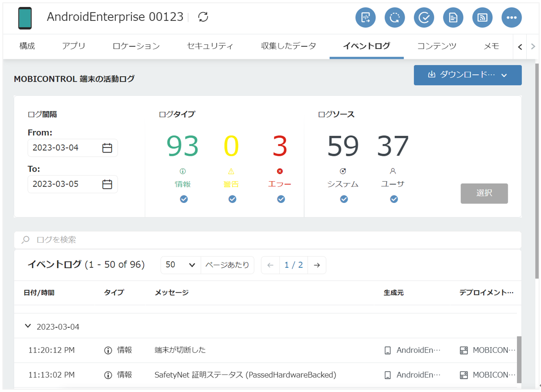Click device icon in 11:20:12 PM row
This screenshot has height=392, width=541.
click(388, 350)
